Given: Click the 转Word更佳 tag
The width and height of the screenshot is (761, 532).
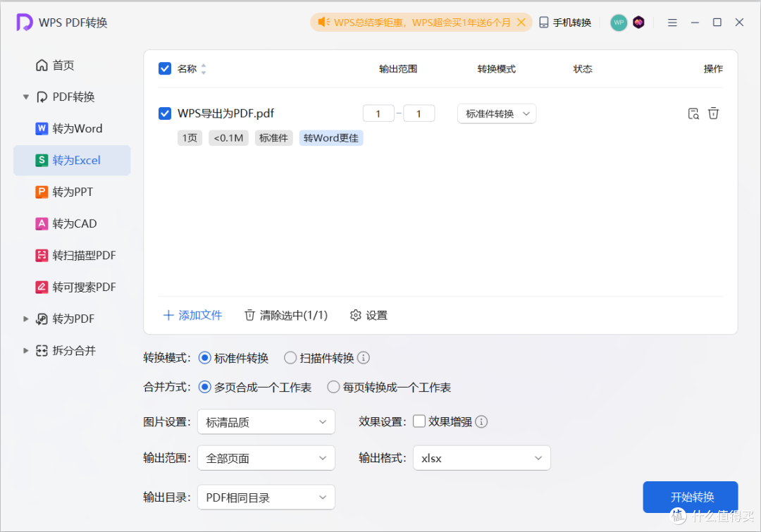Looking at the screenshot, I should pyautogui.click(x=331, y=138).
